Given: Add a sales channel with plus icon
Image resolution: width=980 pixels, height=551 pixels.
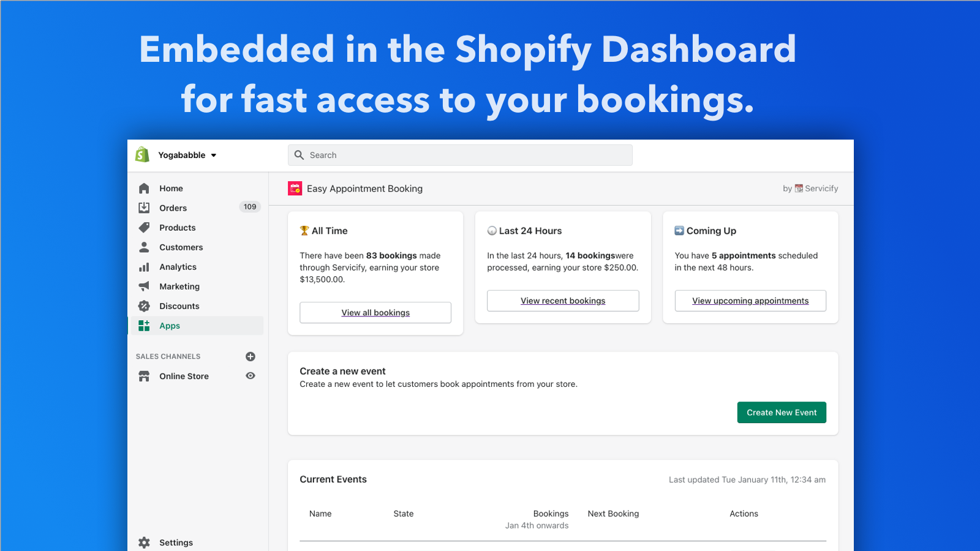Looking at the screenshot, I should [251, 356].
